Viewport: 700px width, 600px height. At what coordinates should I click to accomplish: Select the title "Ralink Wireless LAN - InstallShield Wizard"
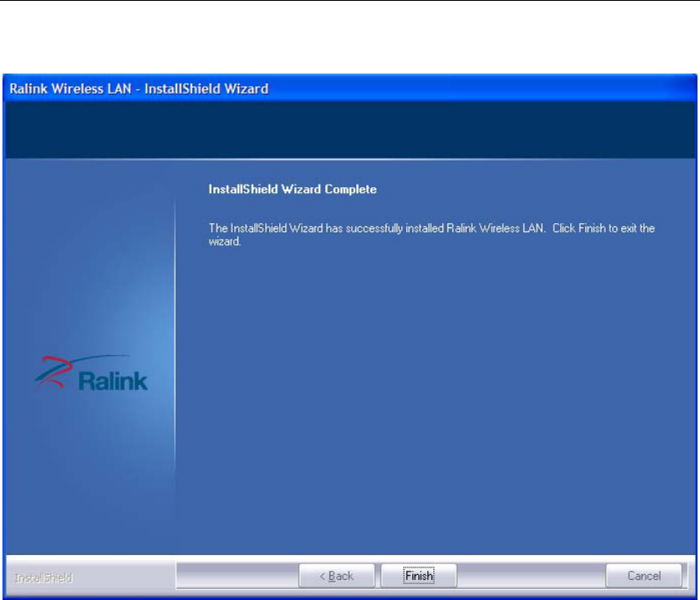(x=139, y=89)
